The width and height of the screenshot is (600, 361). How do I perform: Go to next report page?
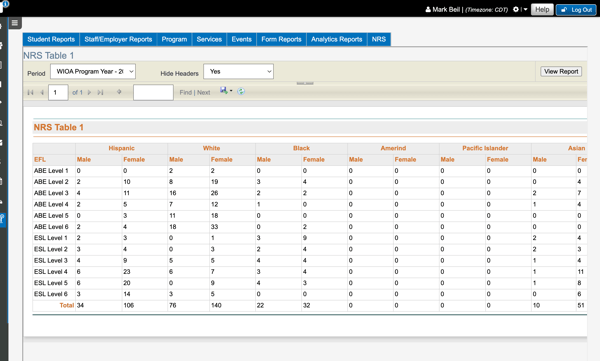pyautogui.click(x=89, y=92)
